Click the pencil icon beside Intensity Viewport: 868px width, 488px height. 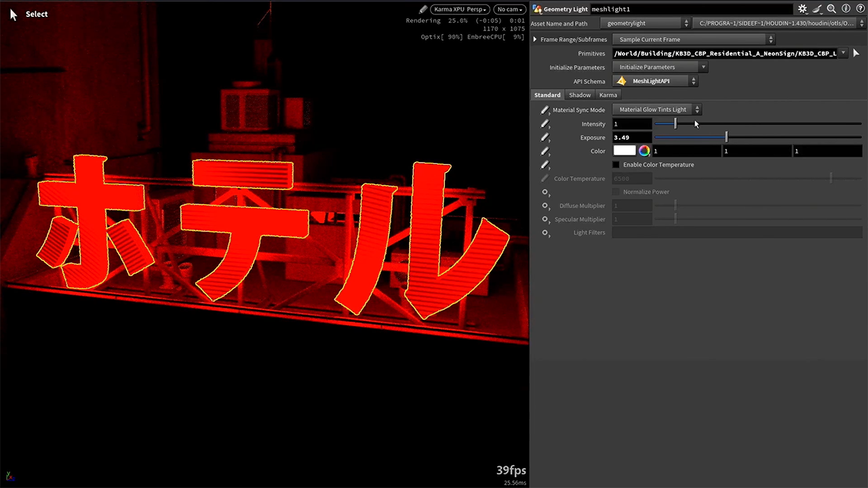click(545, 124)
